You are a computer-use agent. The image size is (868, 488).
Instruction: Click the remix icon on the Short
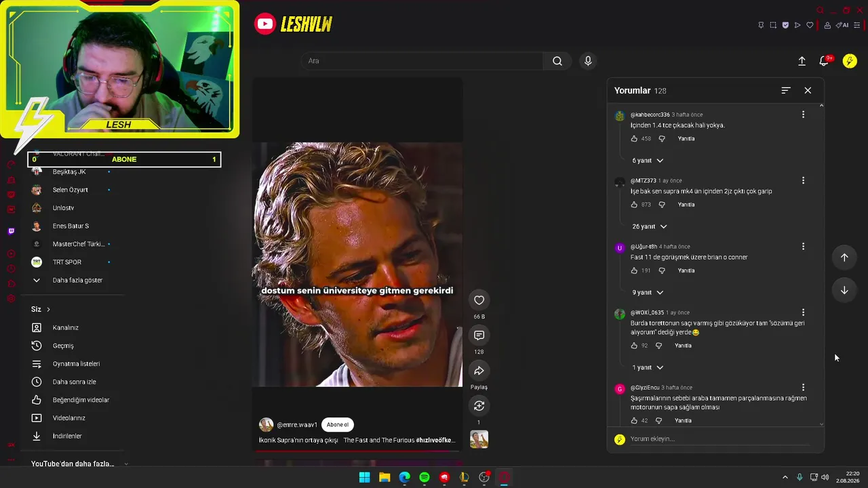(479, 406)
